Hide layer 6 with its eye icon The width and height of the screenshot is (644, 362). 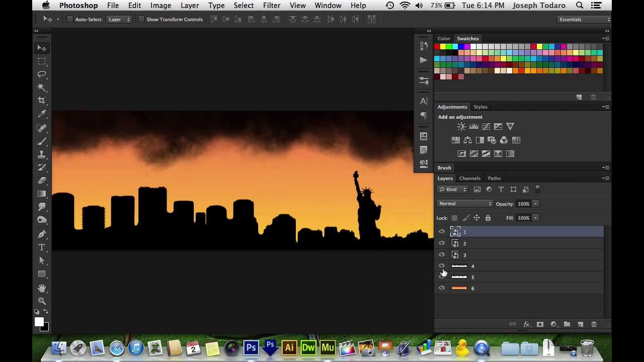pyautogui.click(x=442, y=288)
